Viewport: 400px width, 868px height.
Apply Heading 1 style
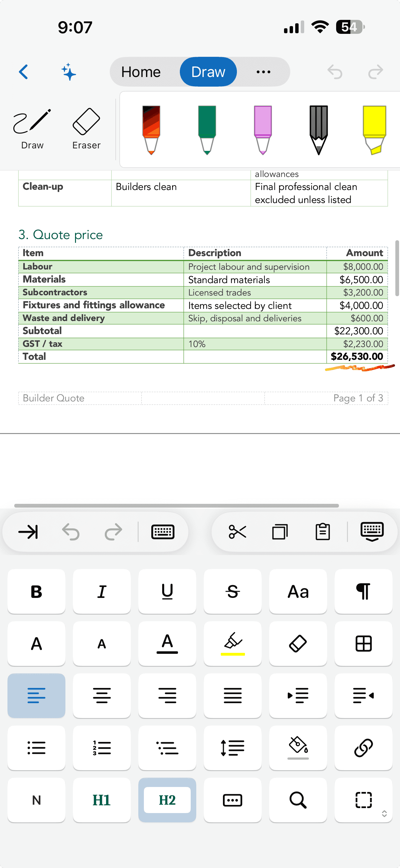click(102, 800)
